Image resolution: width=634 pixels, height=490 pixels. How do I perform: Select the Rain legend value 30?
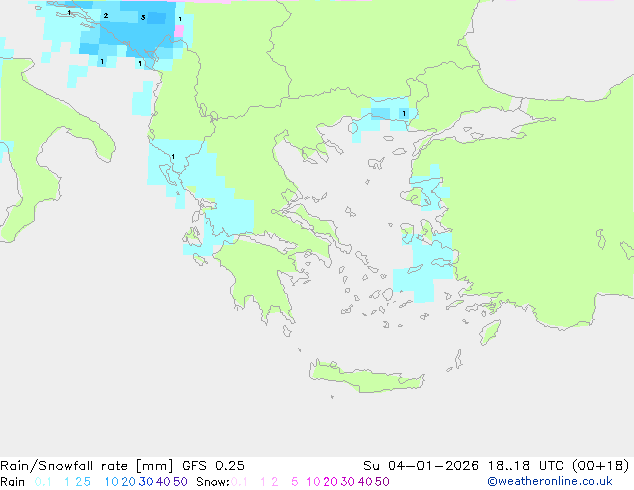point(146,482)
